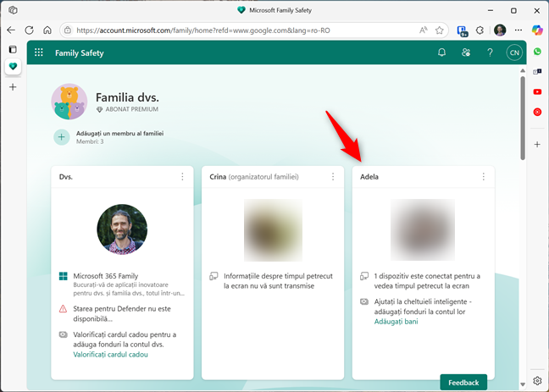The image size is (549, 392).
Task: Open the CN account manager
Action: [x=514, y=52]
